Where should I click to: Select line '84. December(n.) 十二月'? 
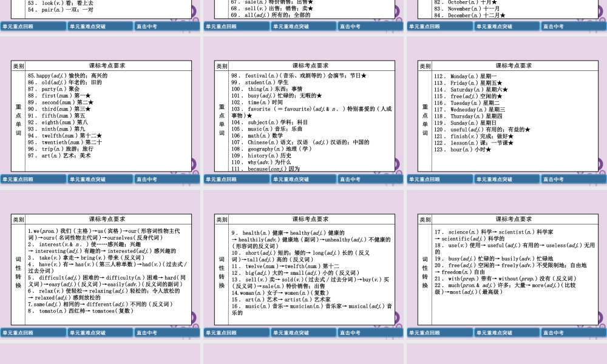coord(470,16)
